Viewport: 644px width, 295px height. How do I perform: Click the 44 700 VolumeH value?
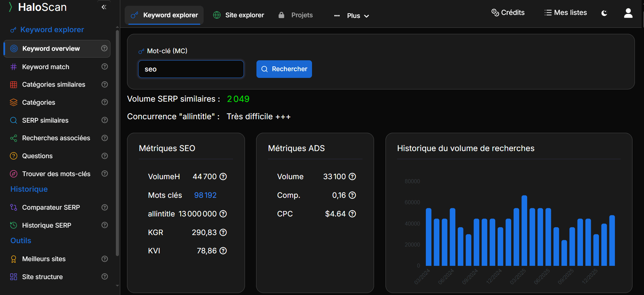pos(205,176)
